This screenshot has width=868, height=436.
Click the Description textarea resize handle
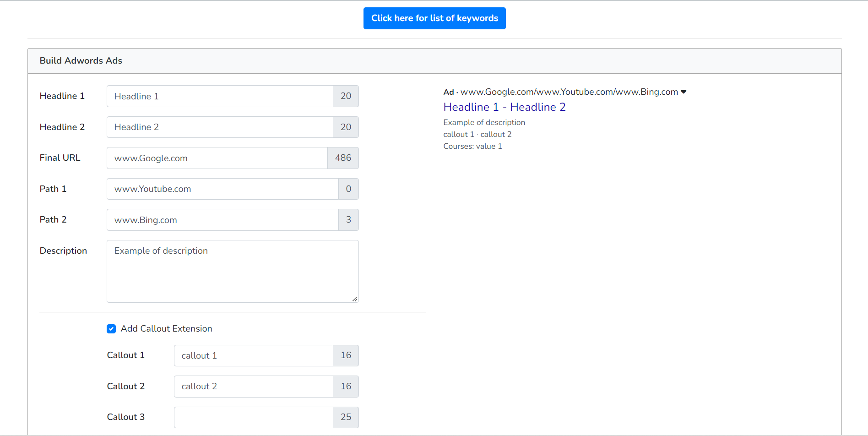coord(355,299)
